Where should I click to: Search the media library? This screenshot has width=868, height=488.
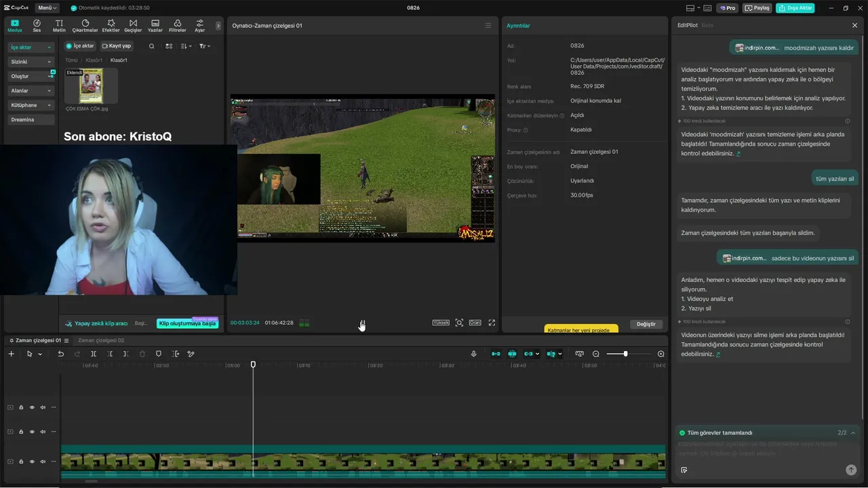(x=151, y=46)
